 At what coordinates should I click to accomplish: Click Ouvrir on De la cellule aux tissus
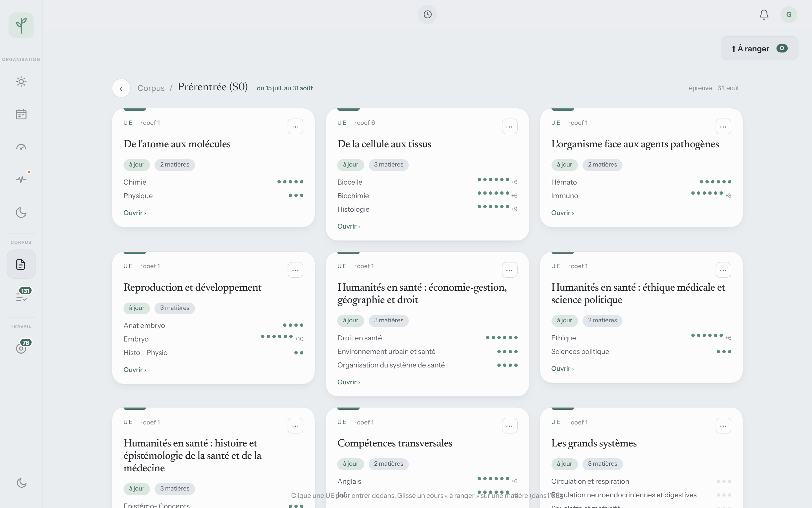coord(348,226)
